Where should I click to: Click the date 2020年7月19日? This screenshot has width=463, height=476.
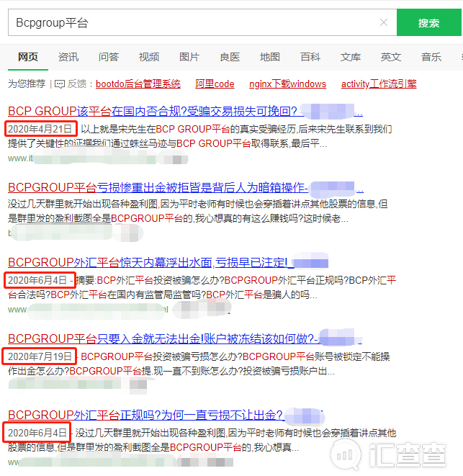[40, 356]
